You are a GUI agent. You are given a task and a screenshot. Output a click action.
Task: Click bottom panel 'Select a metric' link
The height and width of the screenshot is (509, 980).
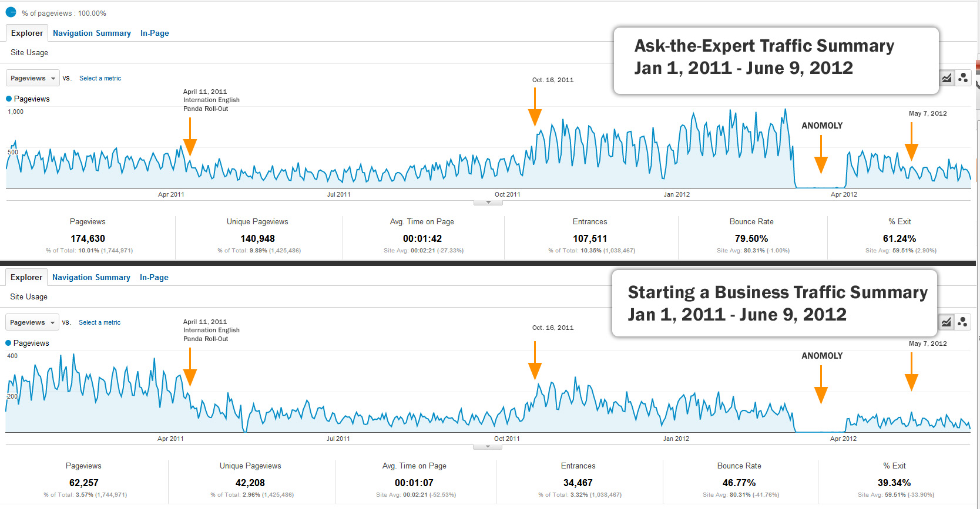99,322
